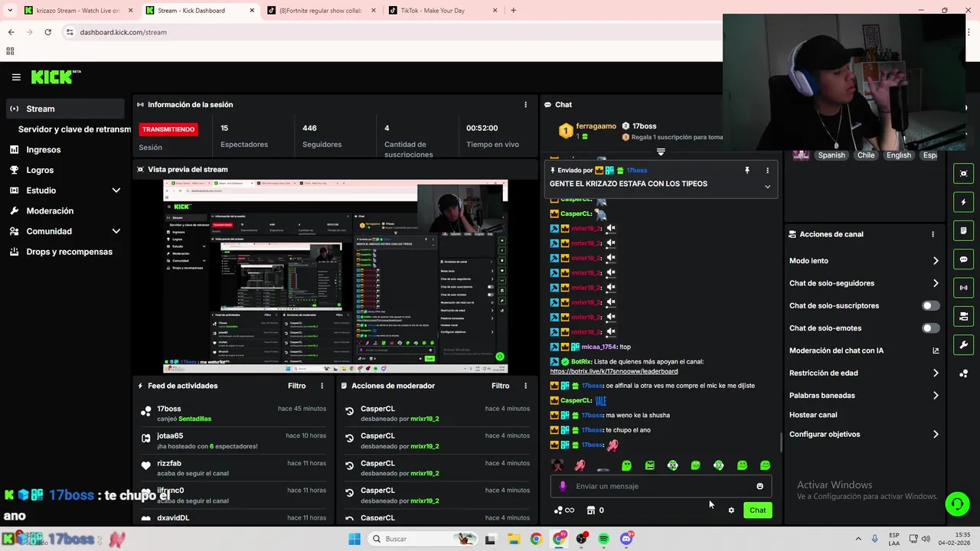The image size is (980, 551).
Task: Open Moderación in the sidebar
Action: [x=50, y=210]
